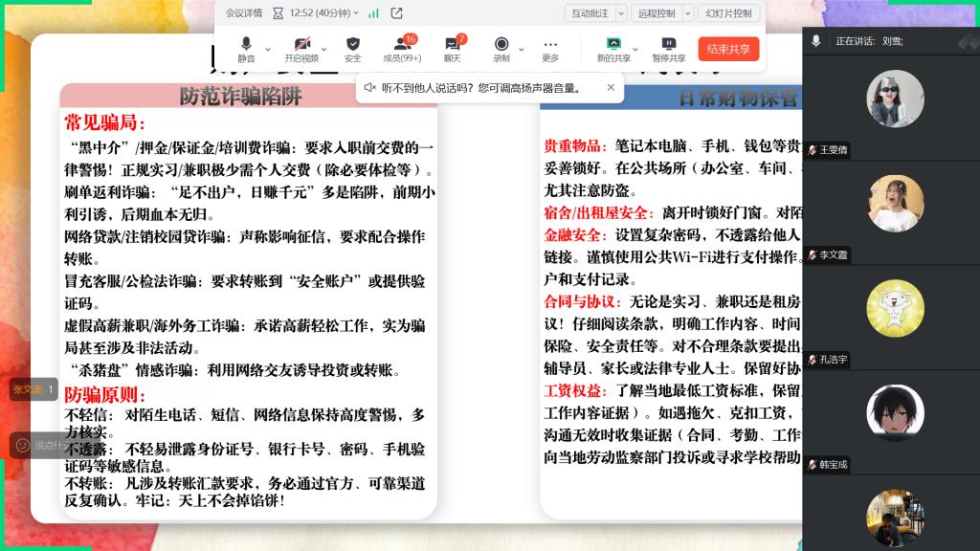Open the emoji smiley icon in chat box
Viewport: 980px width, 551px height.
[23, 446]
